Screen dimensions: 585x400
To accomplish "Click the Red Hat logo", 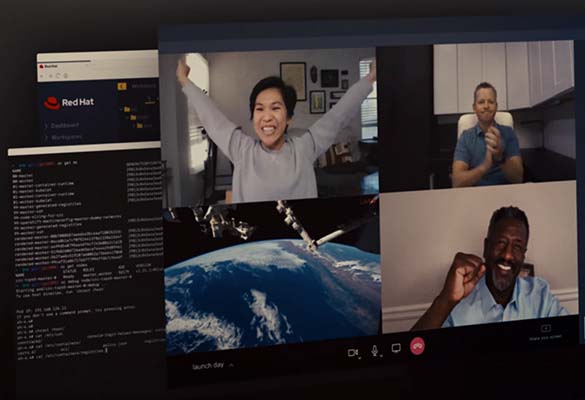I will pyautogui.click(x=69, y=103).
